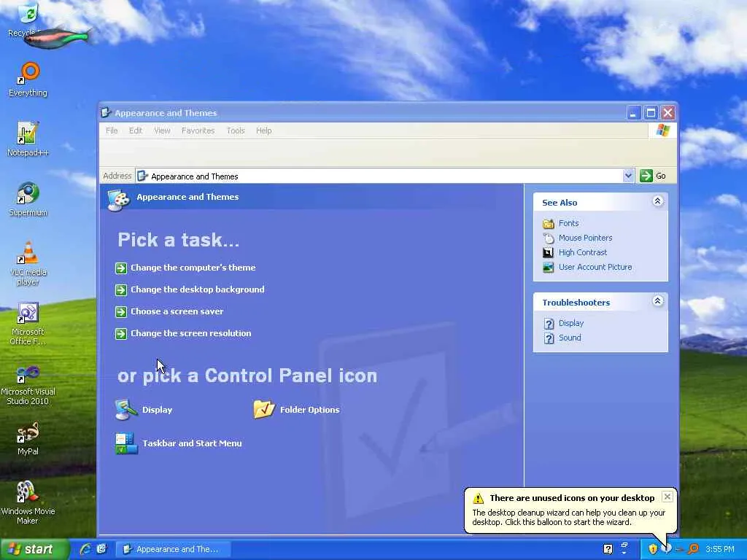Open the Help menu
This screenshot has width=747, height=560.
point(264,131)
